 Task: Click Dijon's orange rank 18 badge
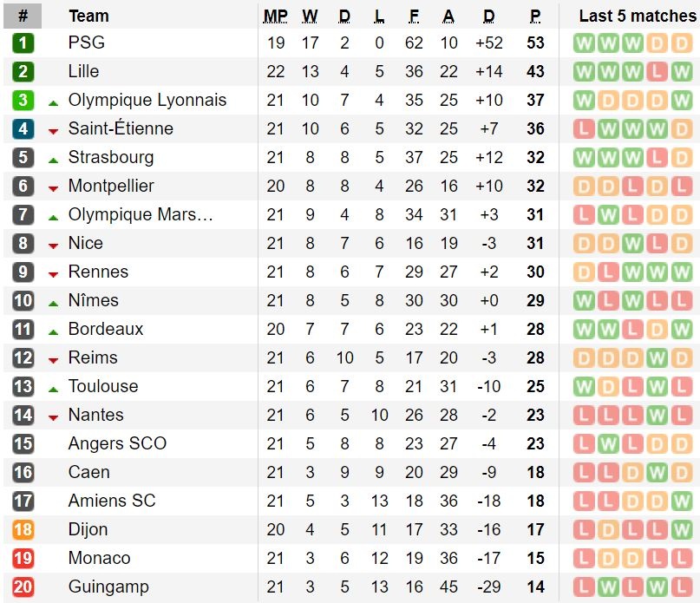[x=23, y=529]
